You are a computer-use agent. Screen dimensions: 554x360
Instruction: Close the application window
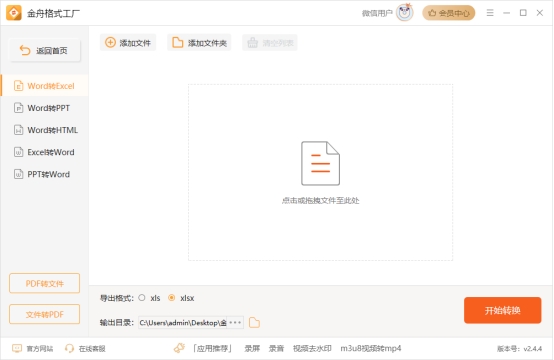540,13
